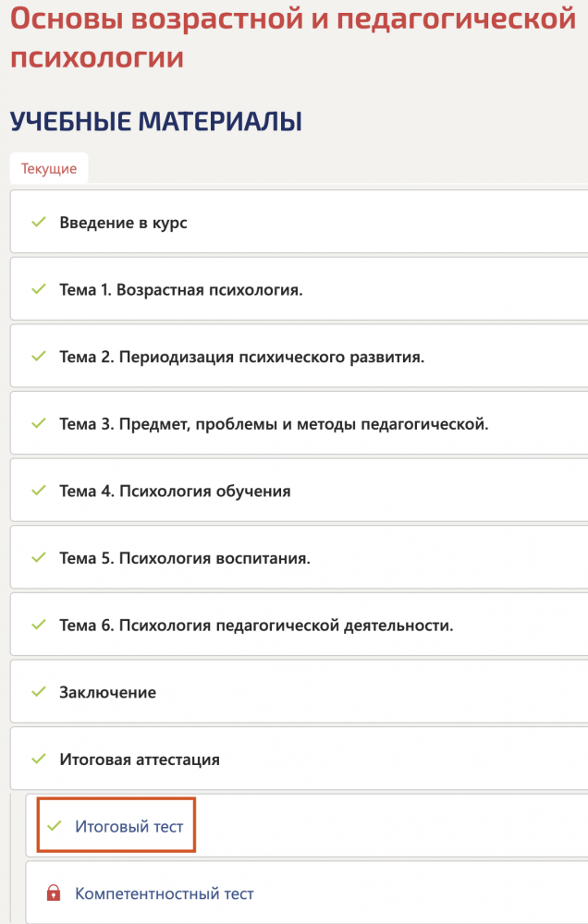Image resolution: width=588 pixels, height=924 pixels.
Task: Click the checkmark next to Тема 6
Action: (38, 625)
